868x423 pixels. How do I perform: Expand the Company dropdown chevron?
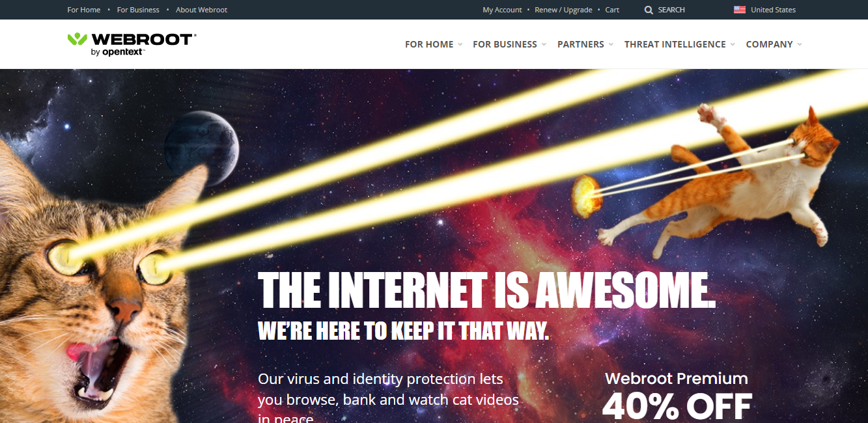(x=799, y=44)
